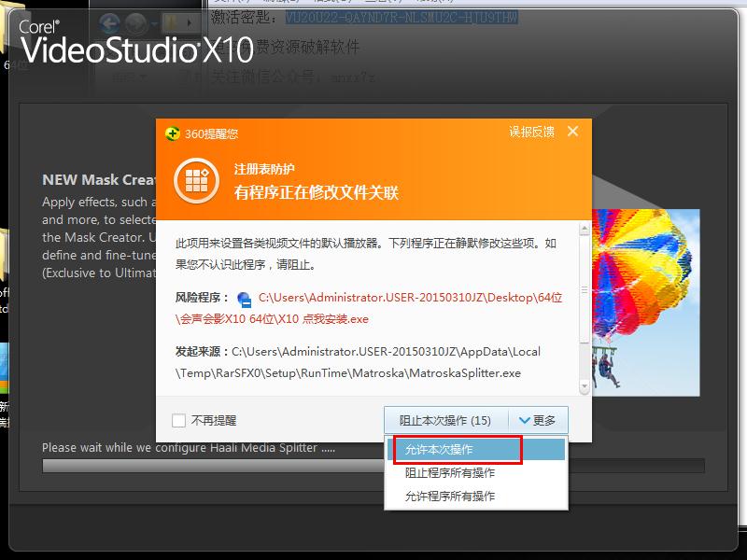Screen dimensions: 747x560
Task: Click the 360 logo in the alert title
Action: [172, 133]
